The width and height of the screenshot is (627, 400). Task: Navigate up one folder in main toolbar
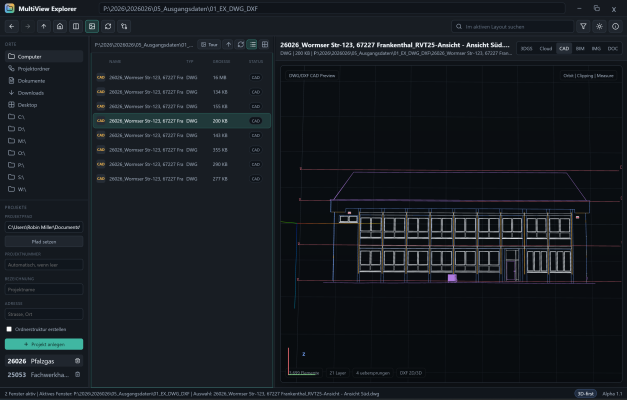click(44, 26)
